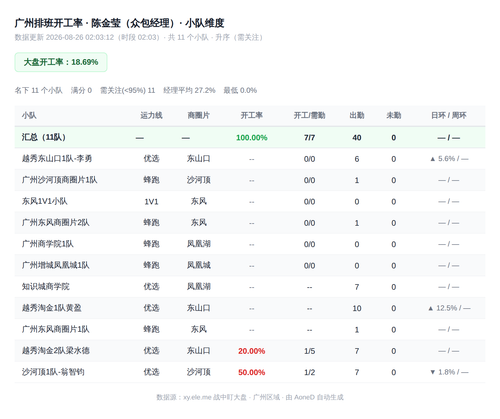Select the 开工/需勤 column header
The height and width of the screenshot is (419, 500).
[309, 116]
